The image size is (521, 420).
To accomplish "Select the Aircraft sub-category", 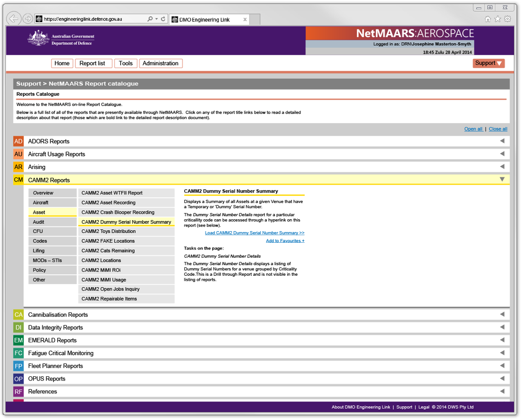I will 52,203.
